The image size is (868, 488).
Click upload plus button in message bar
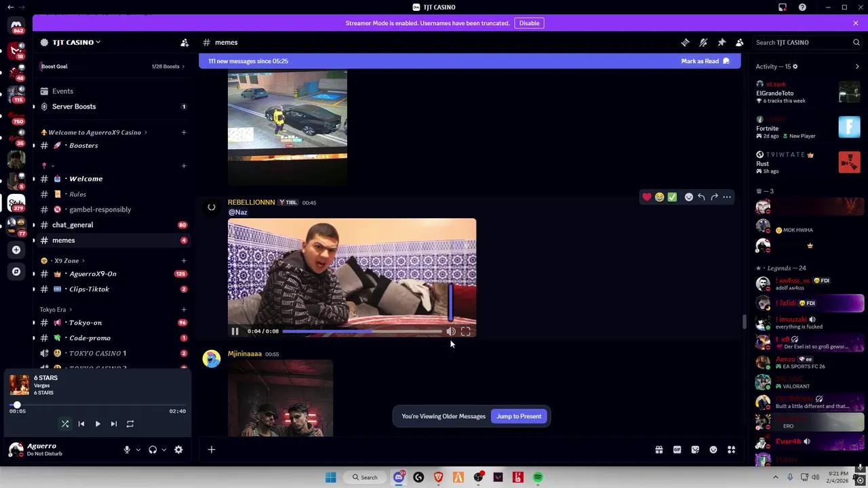(212, 449)
